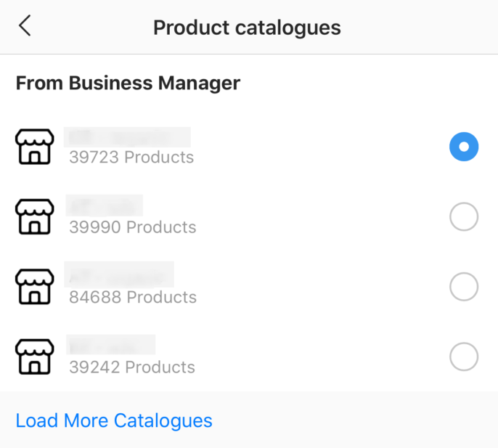498x448 pixels.
Task: Click the 'Product catalogues' page title
Action: coord(247,28)
